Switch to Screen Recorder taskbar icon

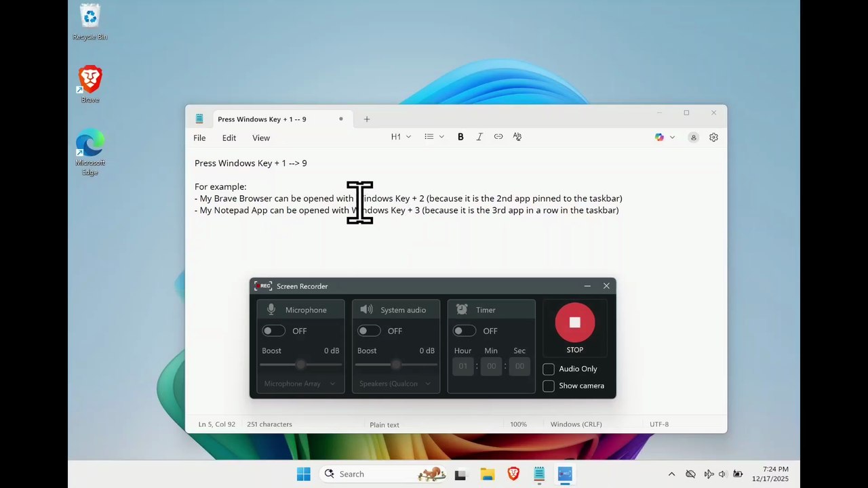(x=565, y=474)
